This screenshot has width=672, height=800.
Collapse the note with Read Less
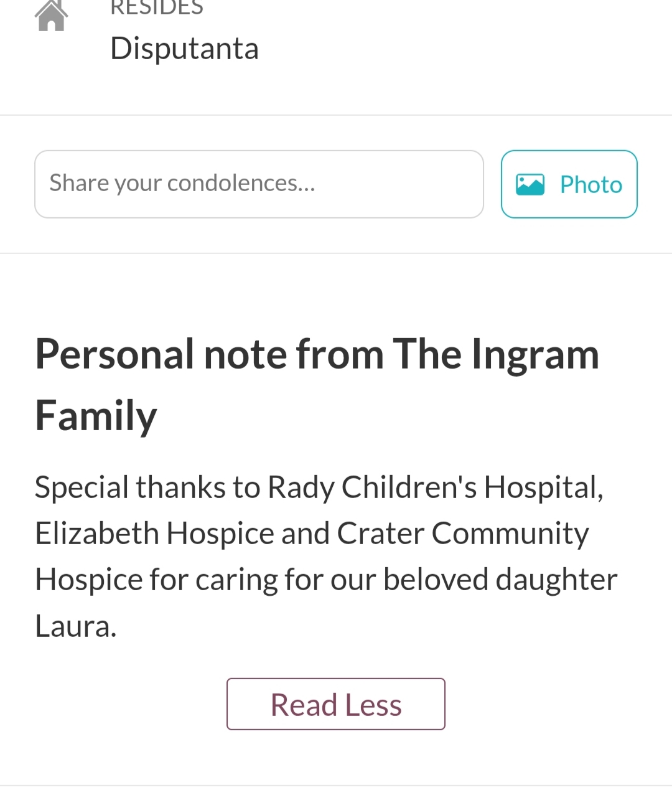tap(336, 704)
